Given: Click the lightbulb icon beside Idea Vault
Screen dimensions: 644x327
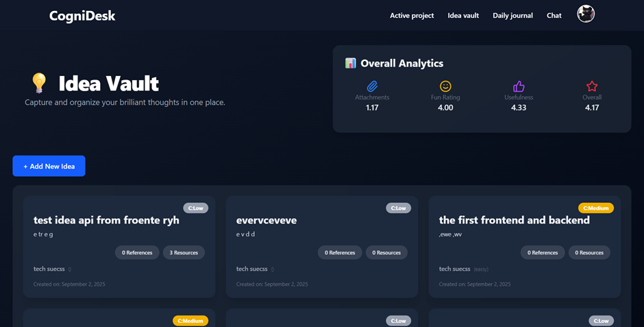Looking at the screenshot, I should [x=39, y=84].
